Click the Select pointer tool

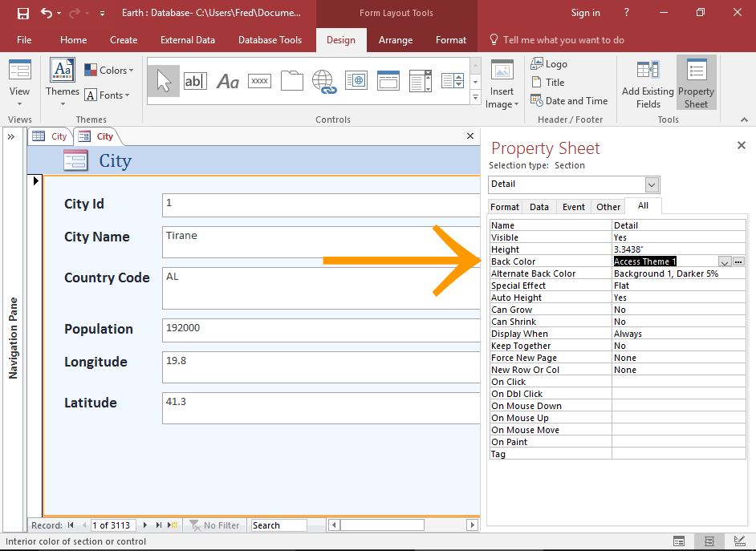coord(163,80)
